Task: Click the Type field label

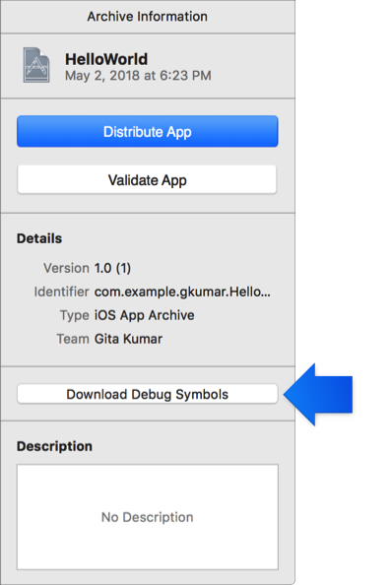Action: (75, 315)
